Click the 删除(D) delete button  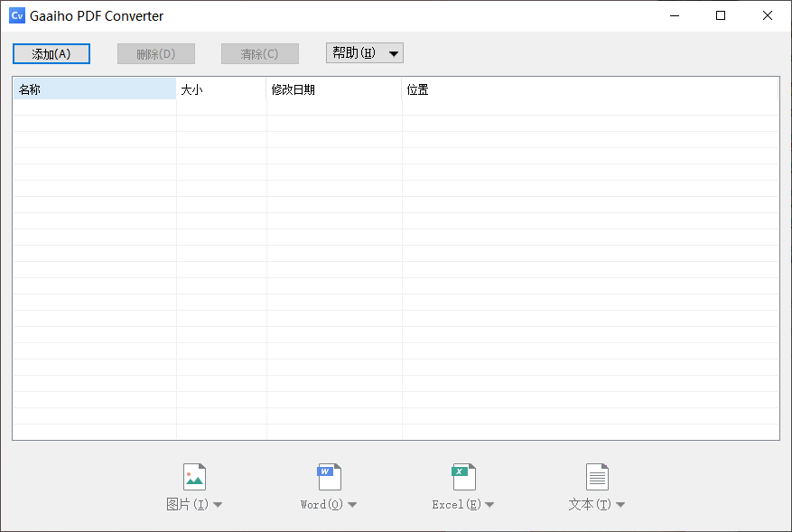(x=156, y=53)
